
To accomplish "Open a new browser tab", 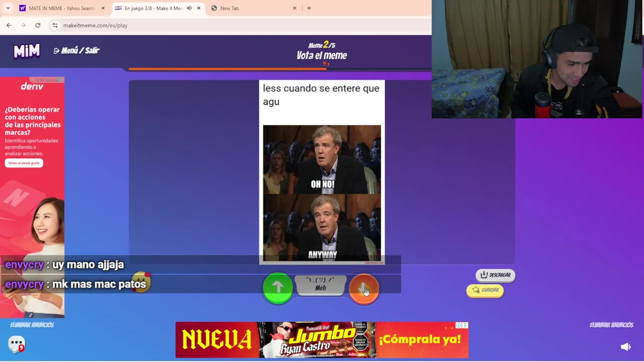I will 309,8.
